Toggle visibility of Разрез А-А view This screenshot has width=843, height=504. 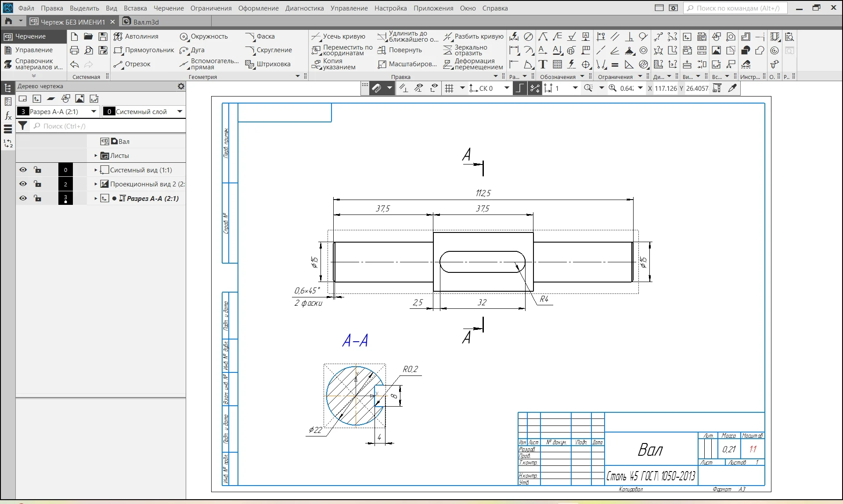tap(23, 198)
